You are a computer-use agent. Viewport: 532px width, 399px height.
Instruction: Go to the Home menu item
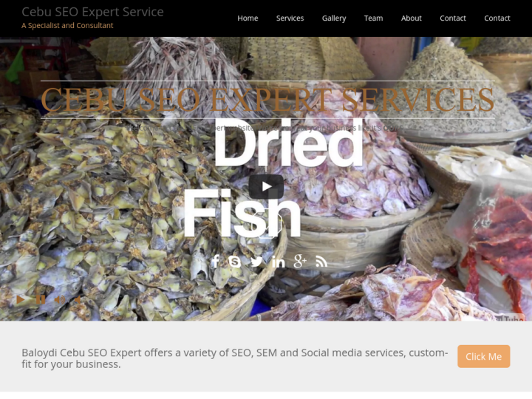(x=248, y=18)
